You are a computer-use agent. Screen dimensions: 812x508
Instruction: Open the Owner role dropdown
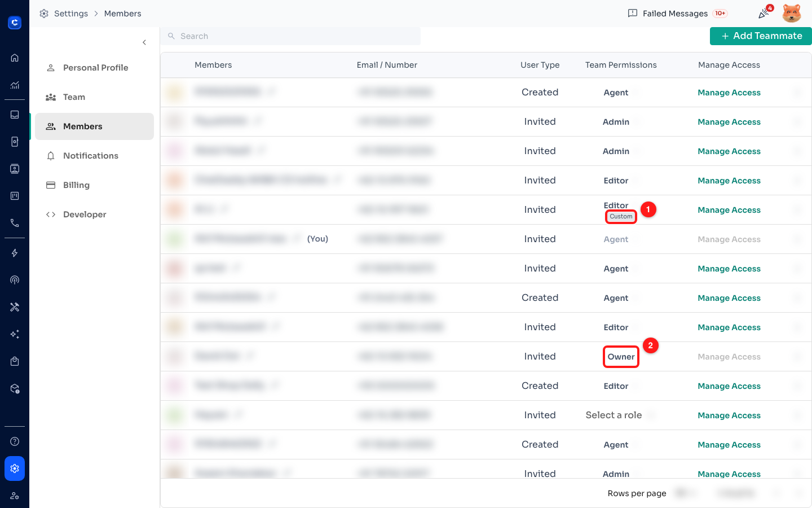621,357
